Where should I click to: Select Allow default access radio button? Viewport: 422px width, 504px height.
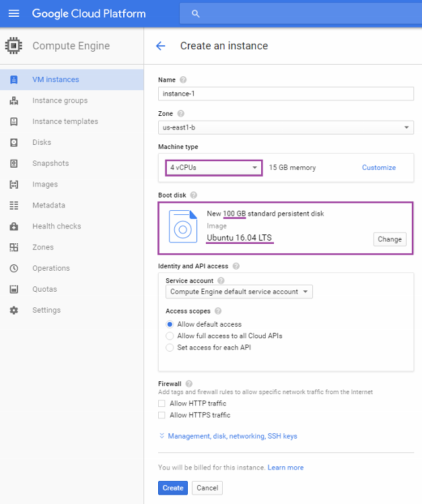tap(170, 324)
